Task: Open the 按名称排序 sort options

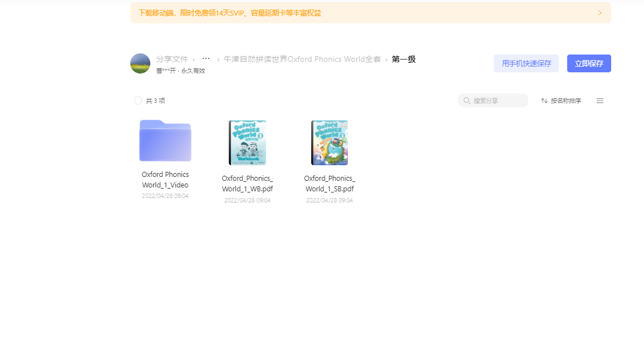Action: click(x=563, y=101)
